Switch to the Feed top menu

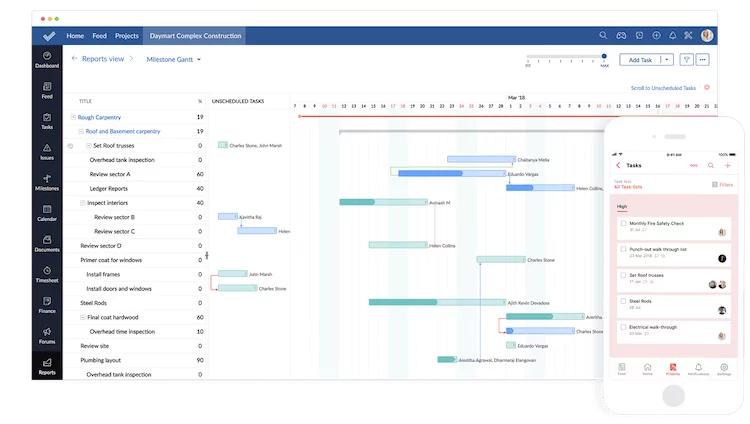click(x=100, y=35)
